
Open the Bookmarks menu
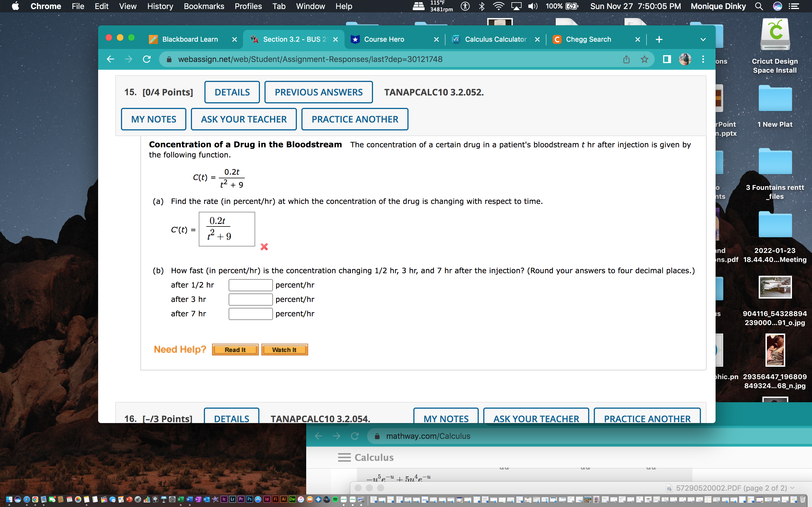point(204,6)
